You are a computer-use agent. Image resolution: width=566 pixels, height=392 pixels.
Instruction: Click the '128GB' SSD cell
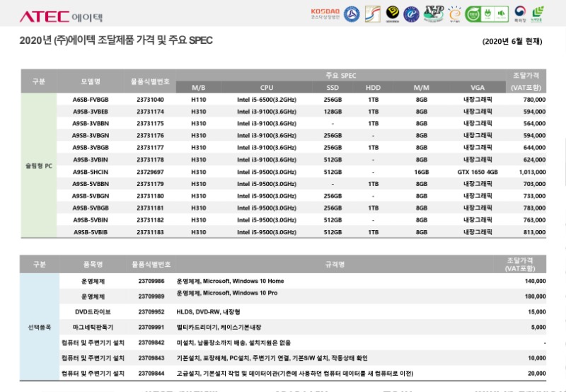click(333, 112)
